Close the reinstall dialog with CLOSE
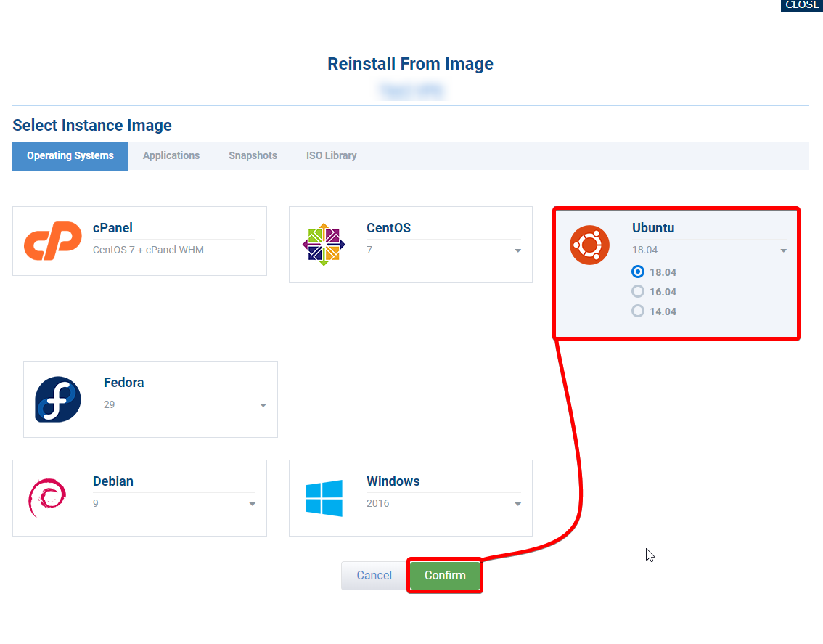 801,5
